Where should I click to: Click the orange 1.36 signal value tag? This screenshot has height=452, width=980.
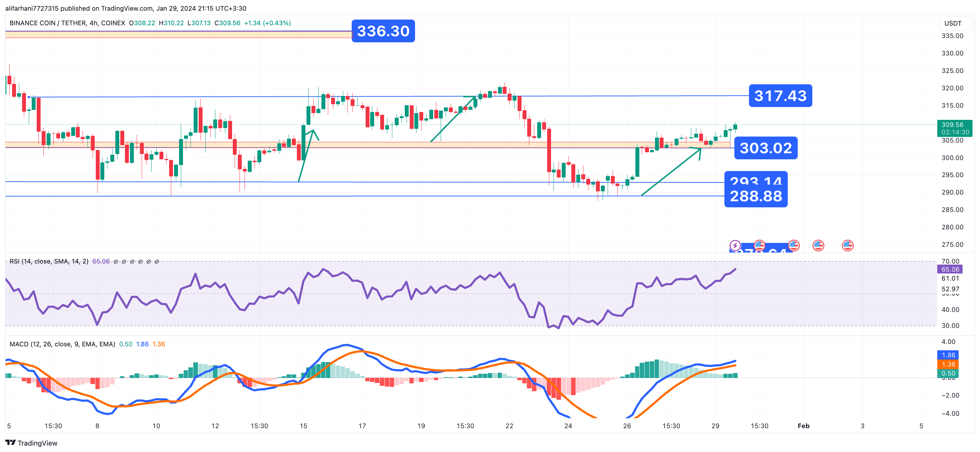(x=948, y=364)
